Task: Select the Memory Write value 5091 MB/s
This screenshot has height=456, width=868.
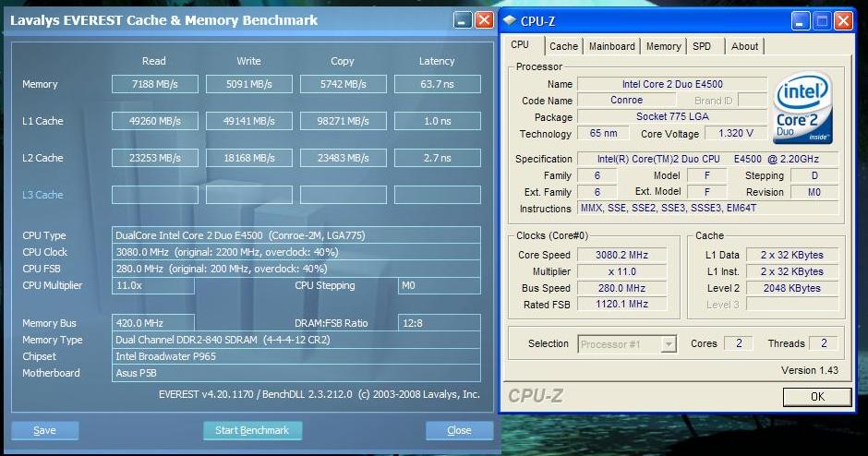Action: 249,84
